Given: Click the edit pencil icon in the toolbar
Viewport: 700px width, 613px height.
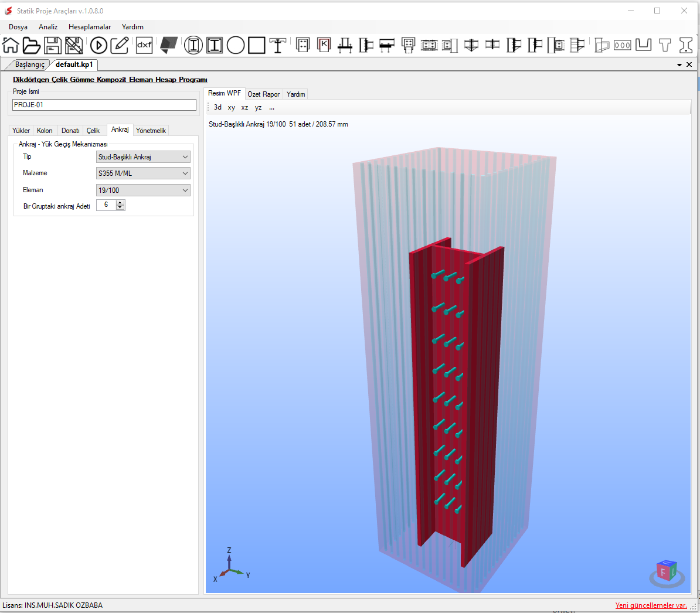Looking at the screenshot, I should (x=120, y=45).
